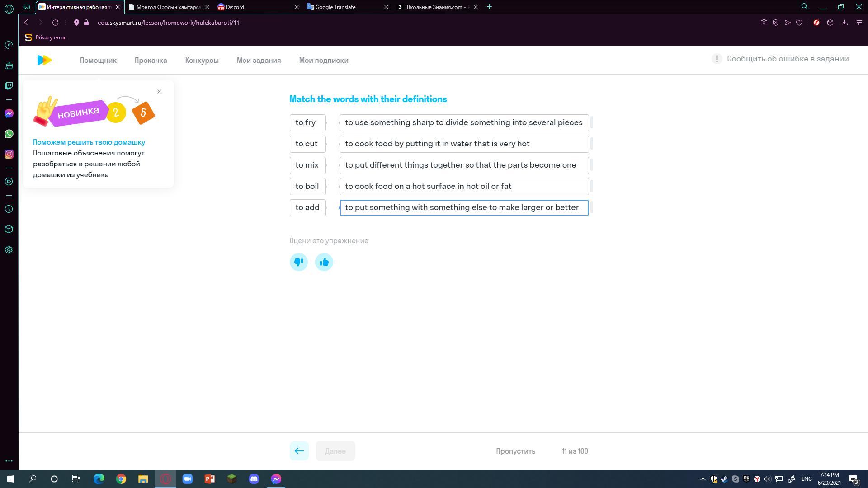The image size is (868, 488).
Task: Click the thumbs down rating icon
Action: [298, 262]
